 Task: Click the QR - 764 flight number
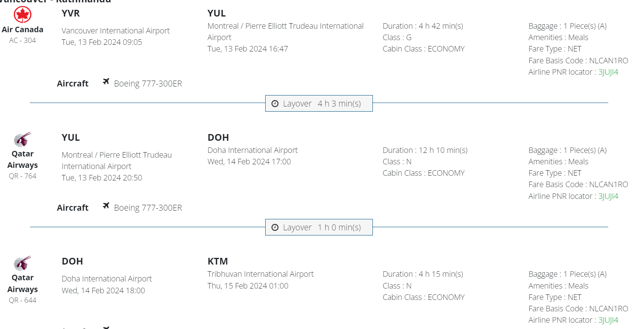[x=22, y=176]
